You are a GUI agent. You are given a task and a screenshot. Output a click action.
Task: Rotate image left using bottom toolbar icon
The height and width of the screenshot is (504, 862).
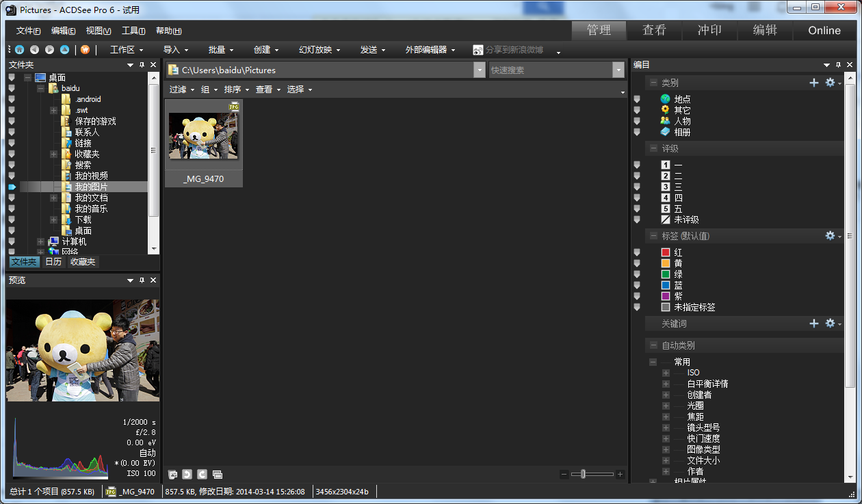coord(187,474)
